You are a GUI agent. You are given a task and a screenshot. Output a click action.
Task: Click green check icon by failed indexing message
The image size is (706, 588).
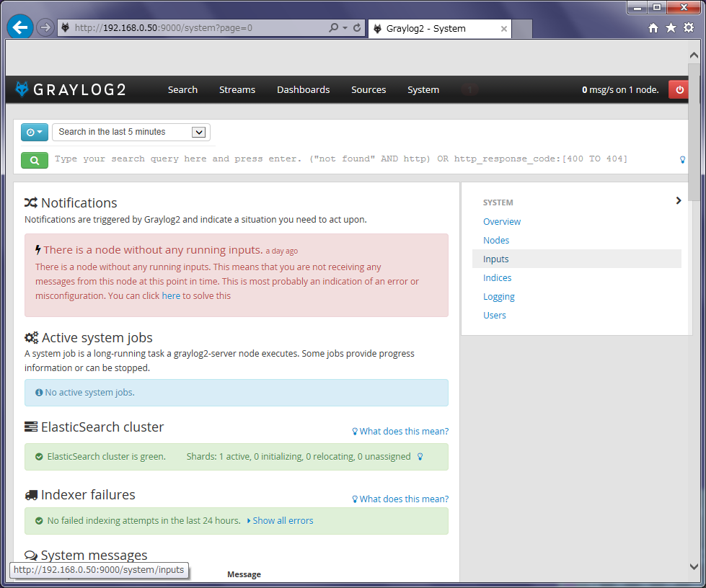click(x=39, y=520)
